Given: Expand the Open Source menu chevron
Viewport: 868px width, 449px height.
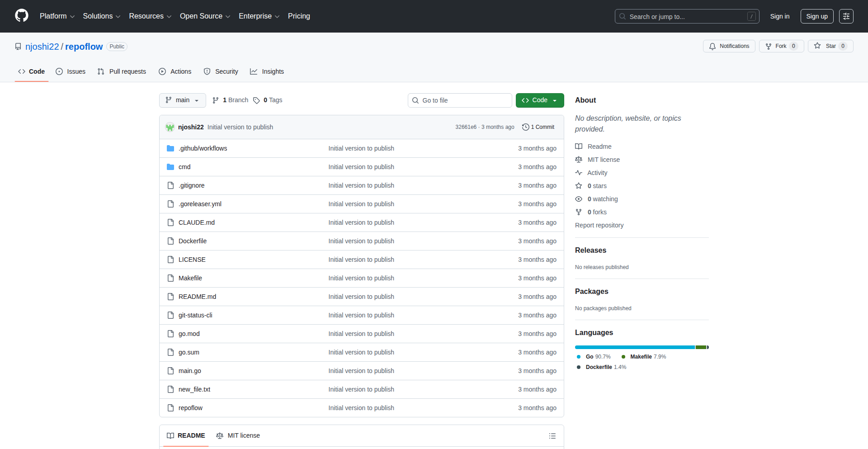Looking at the screenshot, I should click(x=229, y=17).
